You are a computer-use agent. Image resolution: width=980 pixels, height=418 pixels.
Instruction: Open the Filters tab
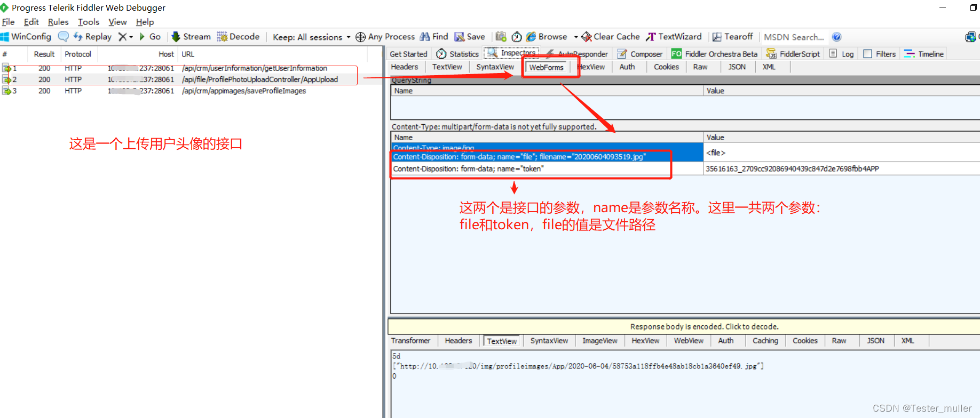(880, 54)
